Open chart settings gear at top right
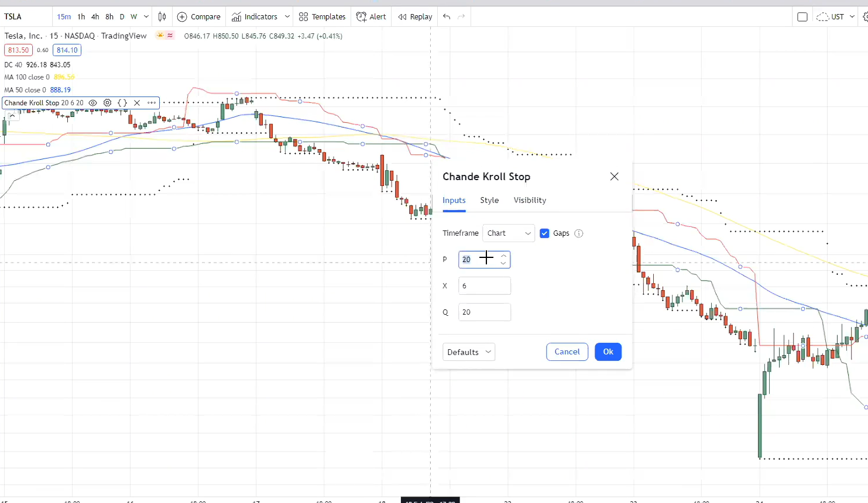 tap(864, 16)
